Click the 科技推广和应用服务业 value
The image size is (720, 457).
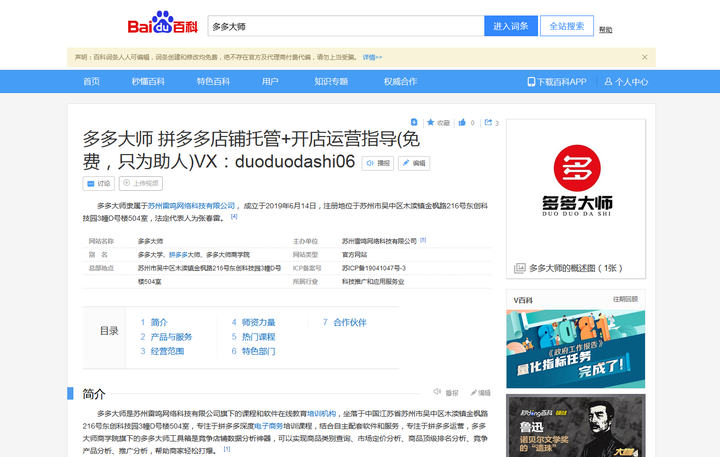pos(373,282)
